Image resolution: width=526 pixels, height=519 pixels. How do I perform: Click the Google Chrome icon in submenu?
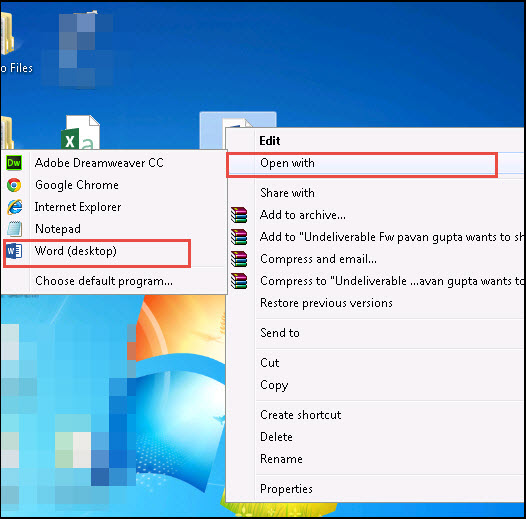pos(14,185)
